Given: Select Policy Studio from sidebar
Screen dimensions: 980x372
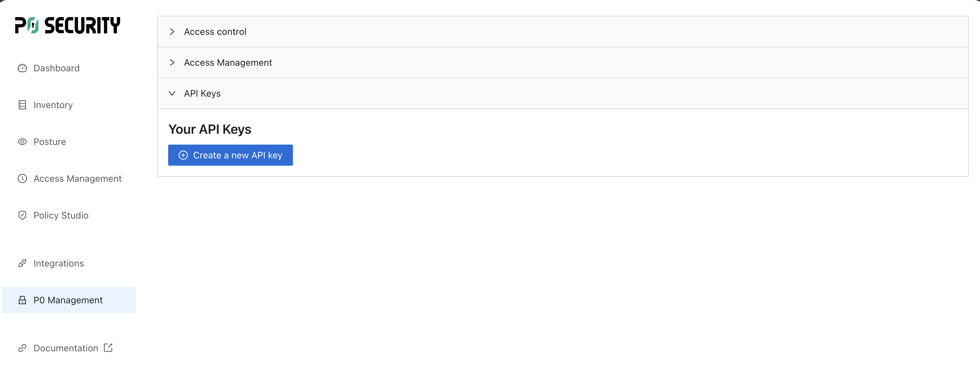Looking at the screenshot, I should [61, 216].
